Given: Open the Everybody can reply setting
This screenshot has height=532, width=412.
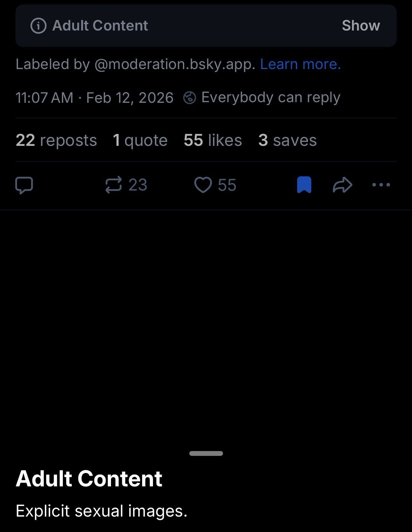Looking at the screenshot, I should coord(270,97).
